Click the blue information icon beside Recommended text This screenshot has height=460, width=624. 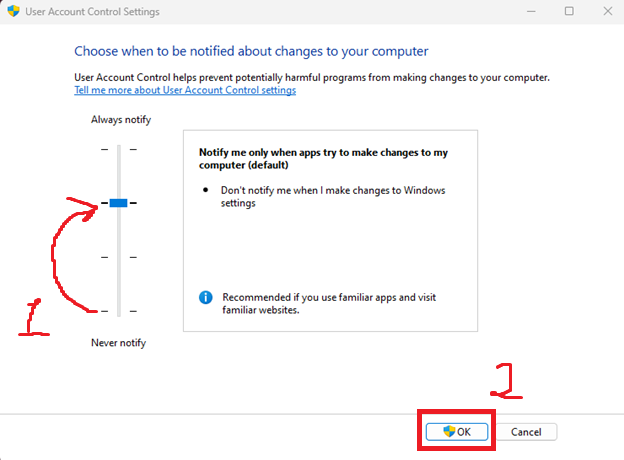pos(205,297)
